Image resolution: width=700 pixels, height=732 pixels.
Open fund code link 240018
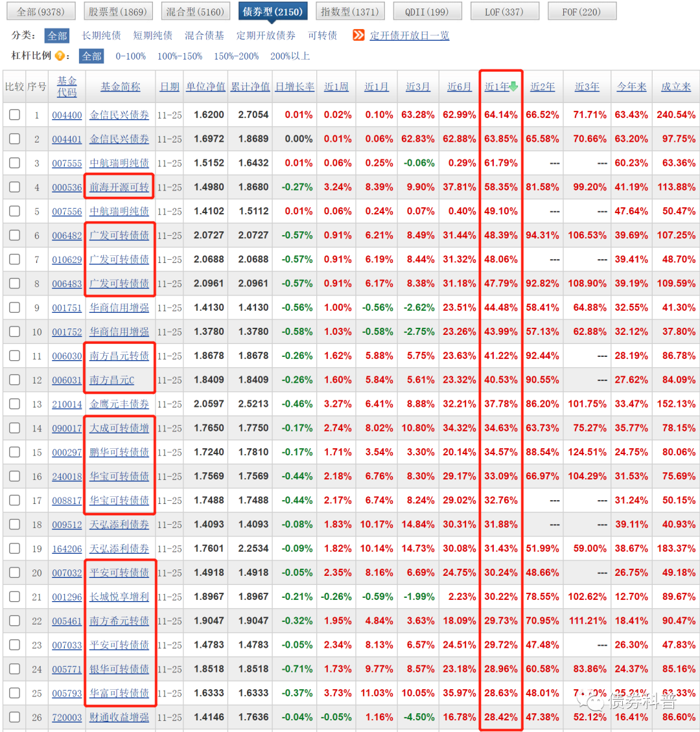(x=67, y=477)
